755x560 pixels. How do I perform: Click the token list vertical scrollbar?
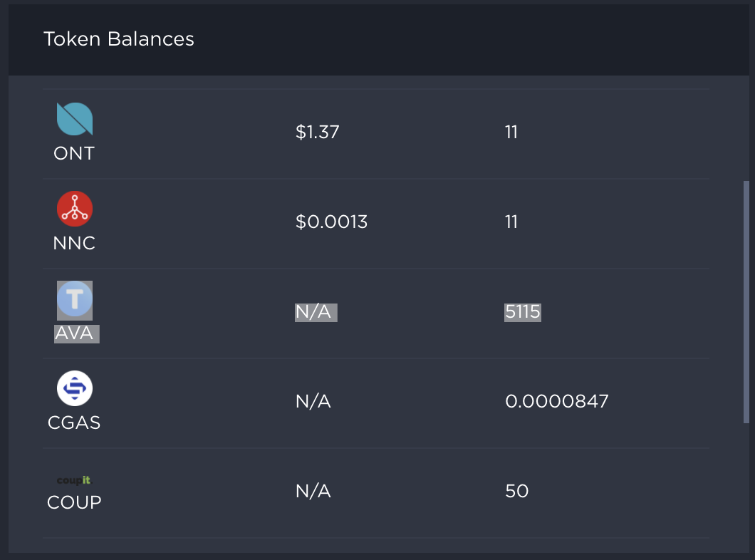coord(746,302)
